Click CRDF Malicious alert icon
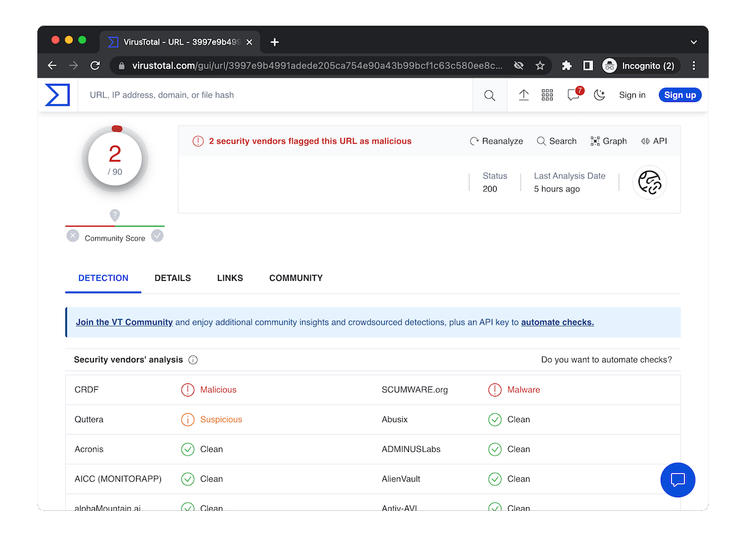746x560 pixels. [188, 390]
